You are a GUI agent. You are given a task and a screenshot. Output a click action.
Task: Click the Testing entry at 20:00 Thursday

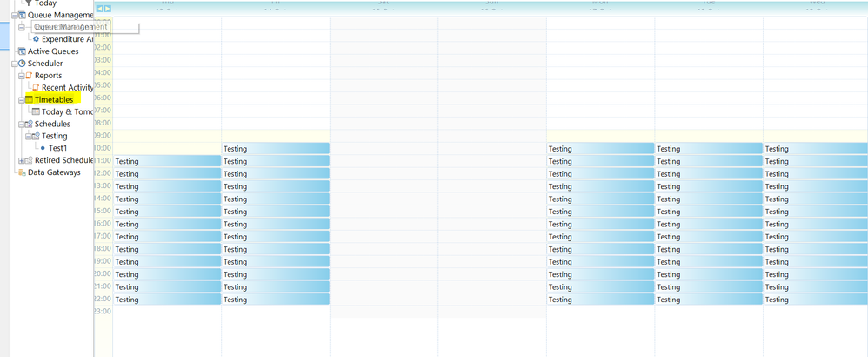tap(167, 274)
